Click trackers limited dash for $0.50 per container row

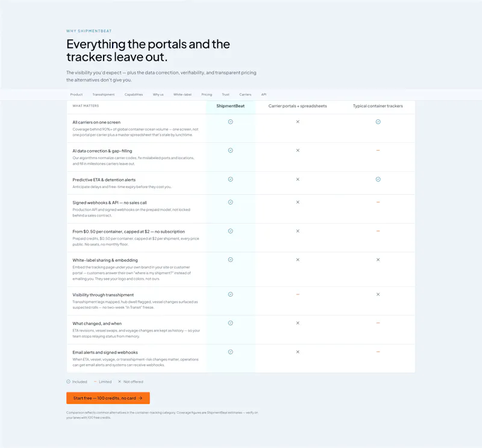tap(378, 231)
